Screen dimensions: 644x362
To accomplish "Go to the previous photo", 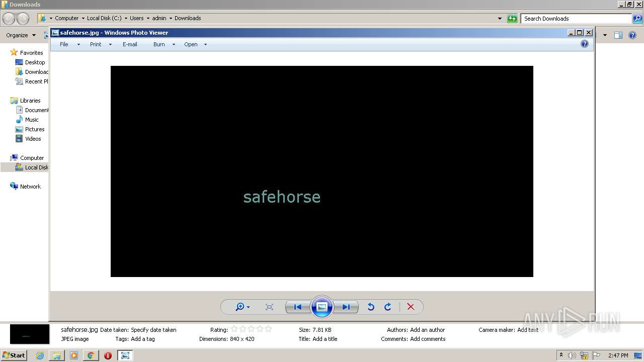I will click(x=297, y=307).
